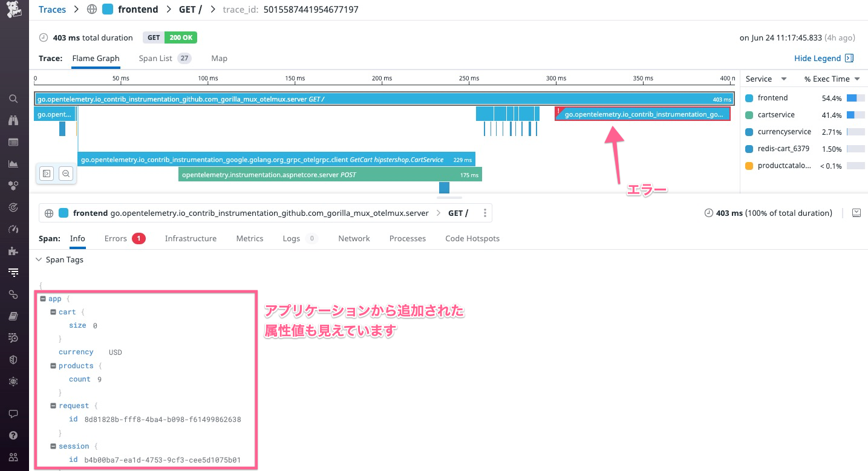Screen dimensions: 868x471
Task: Open Watchdog binoculars icon in sidebar
Action: pyautogui.click(x=13, y=120)
